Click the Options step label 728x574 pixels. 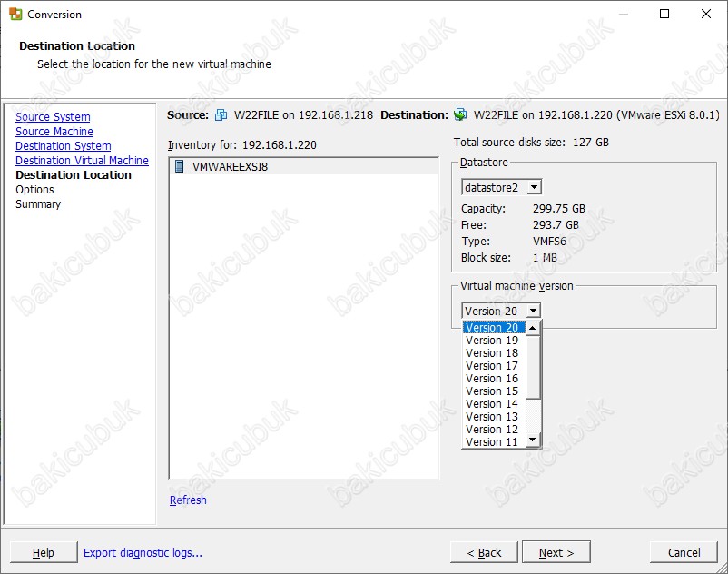(34, 190)
